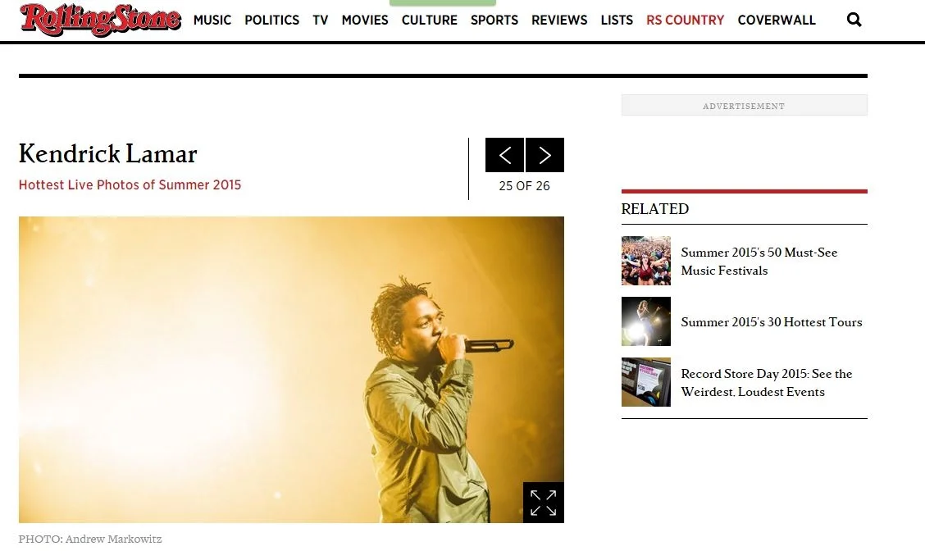925x560 pixels.
Task: Open the Politics section
Action: click(x=272, y=20)
